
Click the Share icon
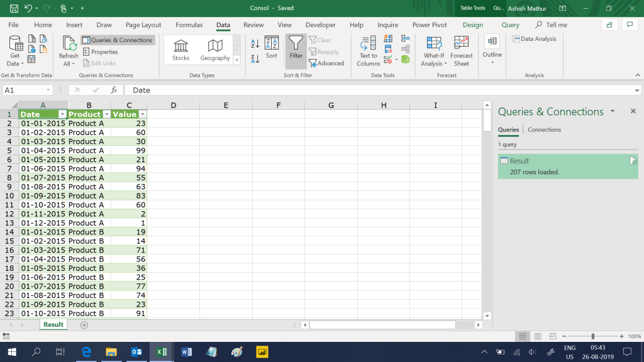tap(609, 25)
